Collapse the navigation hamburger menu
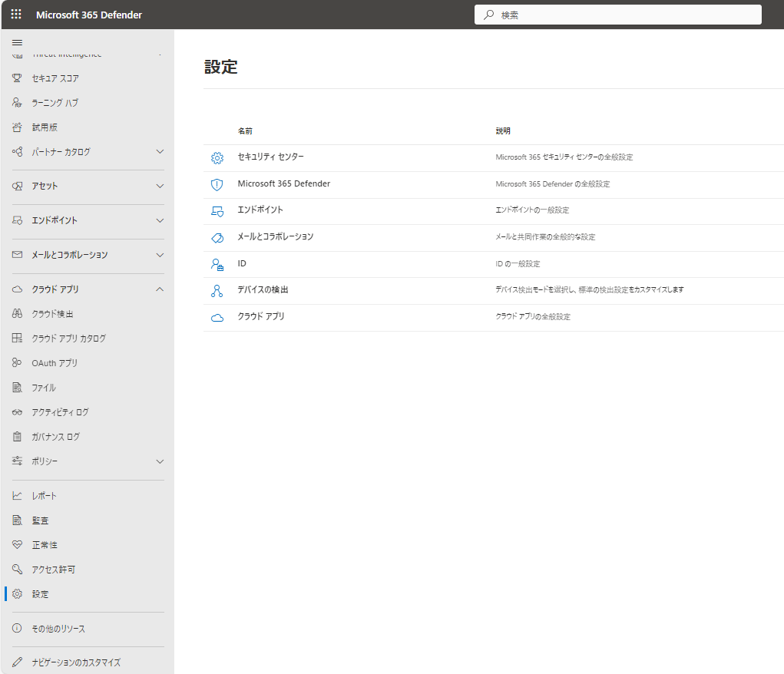Image resolution: width=784 pixels, height=674 pixels. tap(17, 42)
